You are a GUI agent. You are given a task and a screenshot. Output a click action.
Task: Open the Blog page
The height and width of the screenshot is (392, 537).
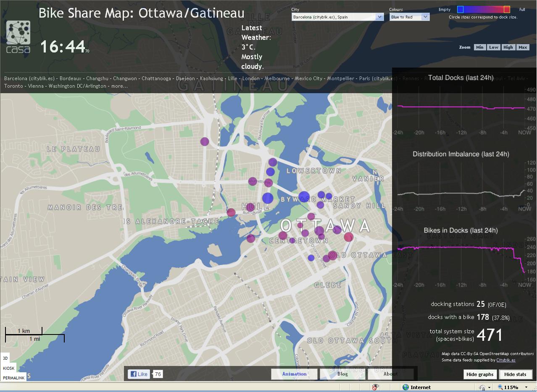pos(342,374)
